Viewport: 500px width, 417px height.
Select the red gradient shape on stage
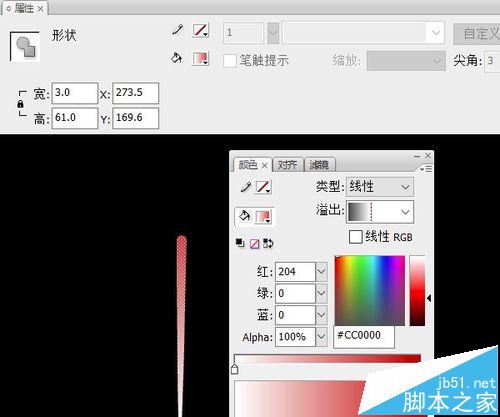182,326
